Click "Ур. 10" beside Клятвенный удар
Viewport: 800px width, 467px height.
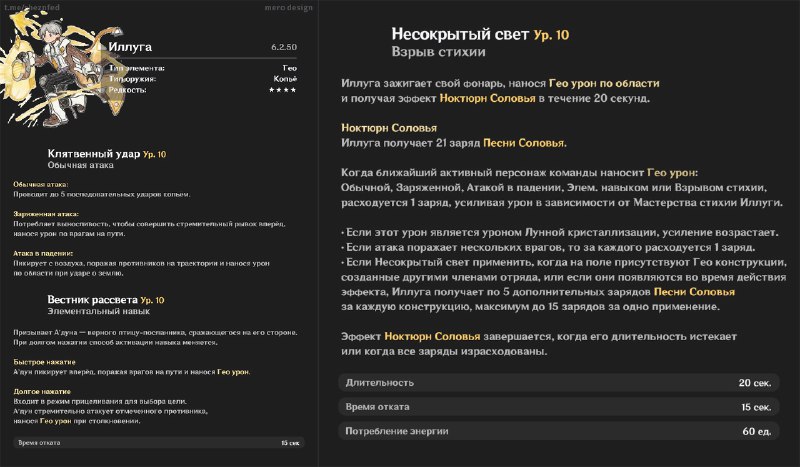[154, 154]
